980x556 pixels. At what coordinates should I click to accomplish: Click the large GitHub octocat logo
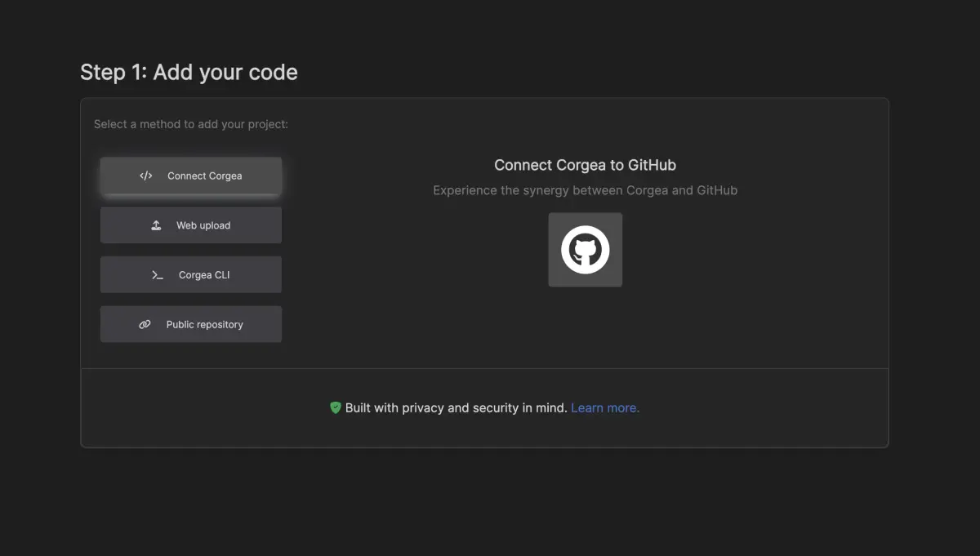[x=585, y=250]
